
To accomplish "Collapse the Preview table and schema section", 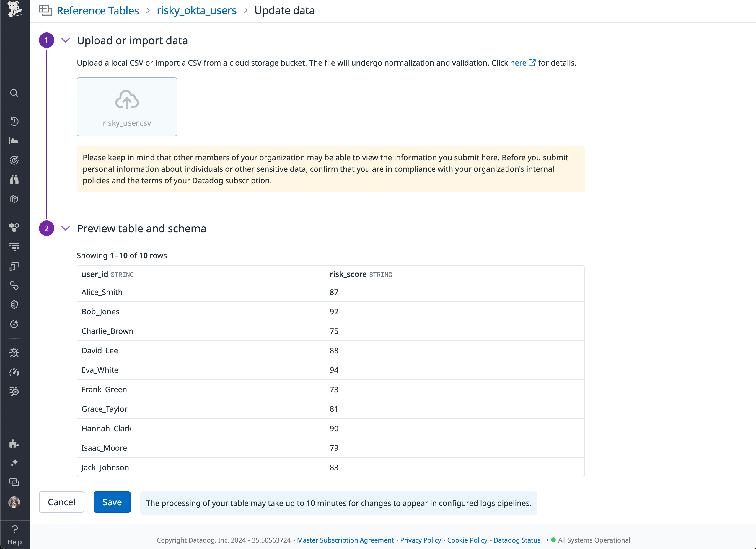I will pyautogui.click(x=65, y=228).
